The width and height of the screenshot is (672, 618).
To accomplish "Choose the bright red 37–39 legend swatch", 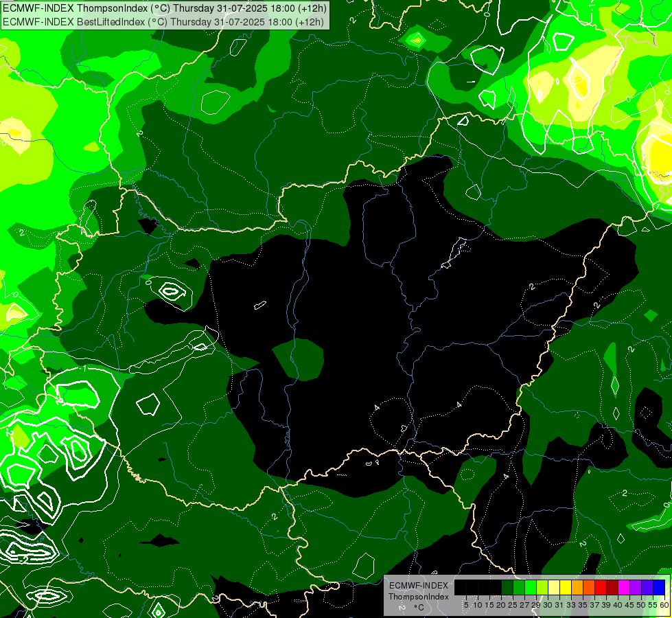I will 601,587.
